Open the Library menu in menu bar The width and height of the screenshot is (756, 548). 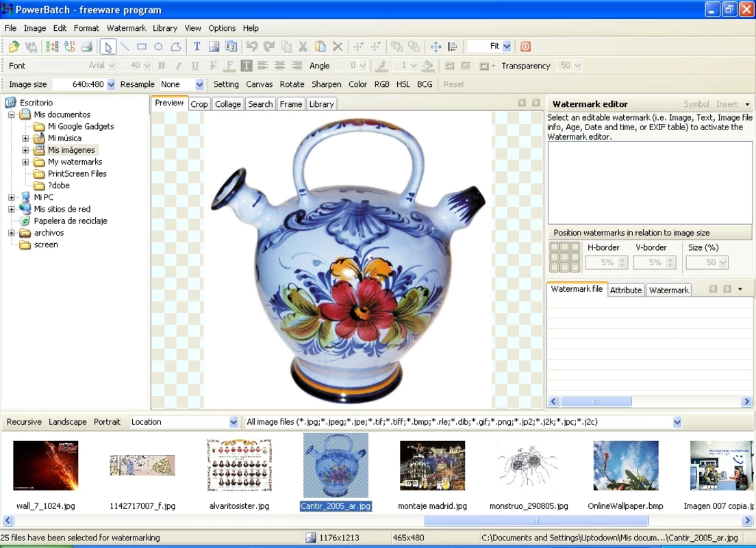pos(165,28)
